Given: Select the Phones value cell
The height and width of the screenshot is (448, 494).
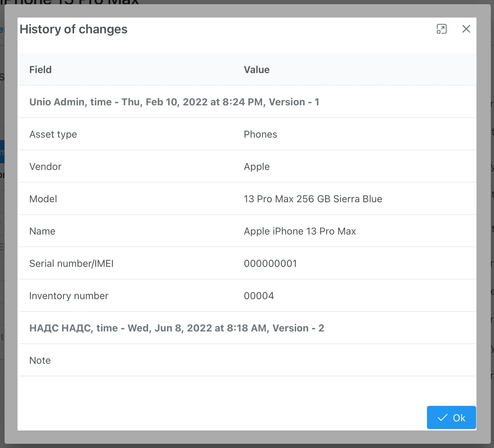Looking at the screenshot, I should [260, 134].
